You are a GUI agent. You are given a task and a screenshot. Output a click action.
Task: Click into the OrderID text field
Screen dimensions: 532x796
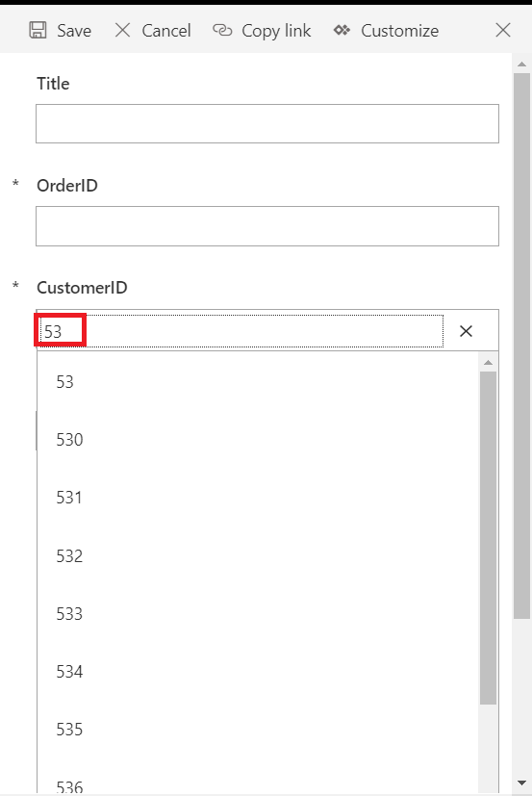point(267,226)
